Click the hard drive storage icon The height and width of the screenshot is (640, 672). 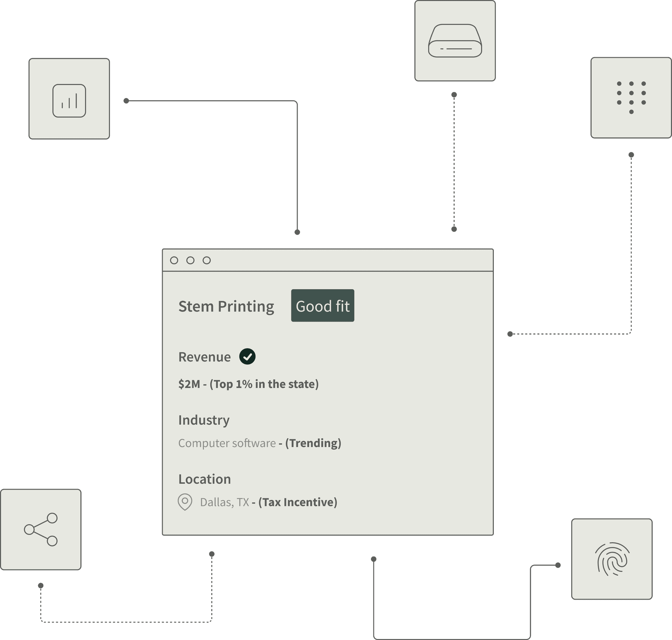455,41
